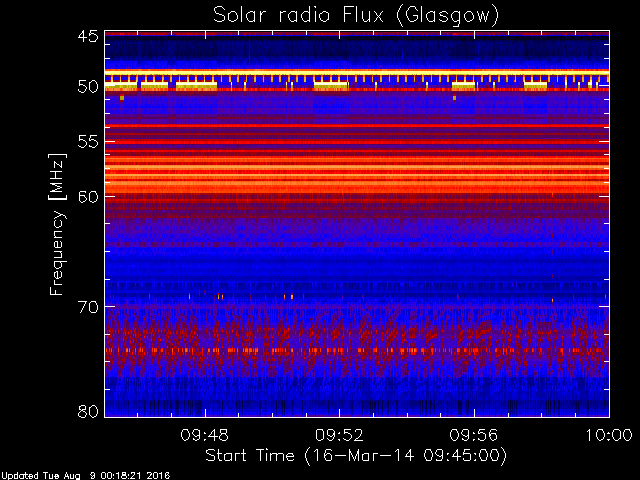Click the 09:56 time tick label
Viewport: 640px width, 480px height.
click(x=474, y=435)
